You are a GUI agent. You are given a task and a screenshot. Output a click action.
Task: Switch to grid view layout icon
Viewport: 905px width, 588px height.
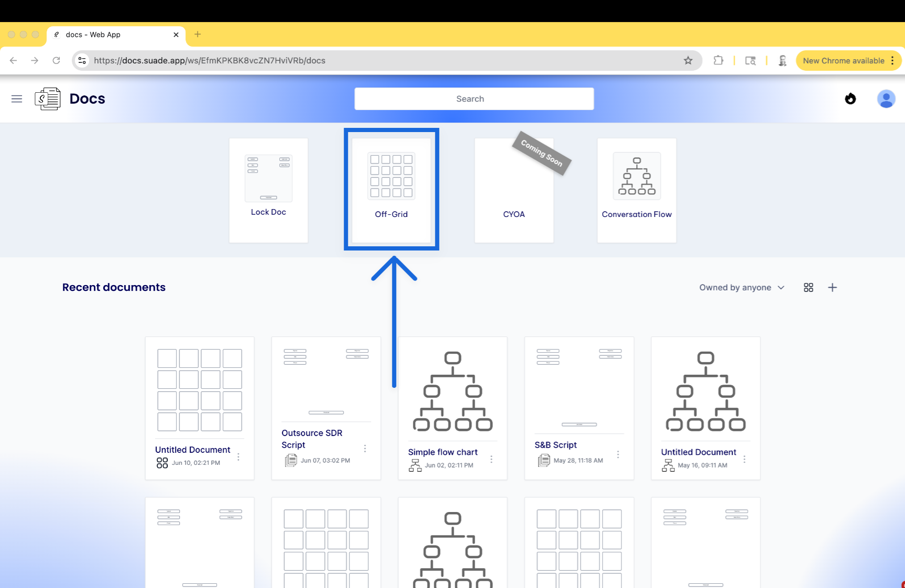tap(809, 287)
